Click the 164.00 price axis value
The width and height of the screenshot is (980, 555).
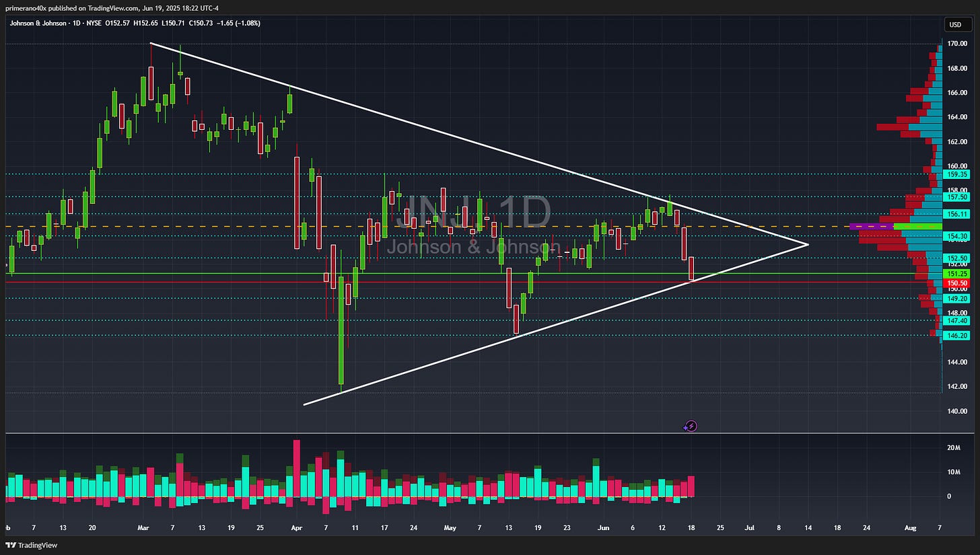pos(958,117)
